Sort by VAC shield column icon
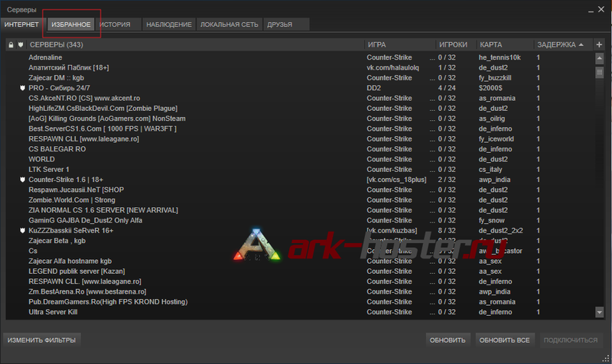 [21, 45]
